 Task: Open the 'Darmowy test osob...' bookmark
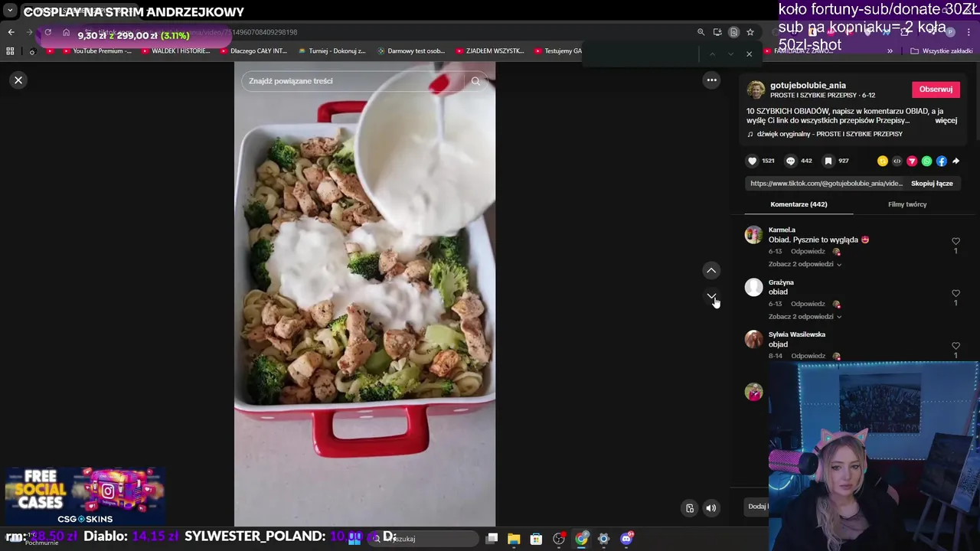pyautogui.click(x=411, y=51)
